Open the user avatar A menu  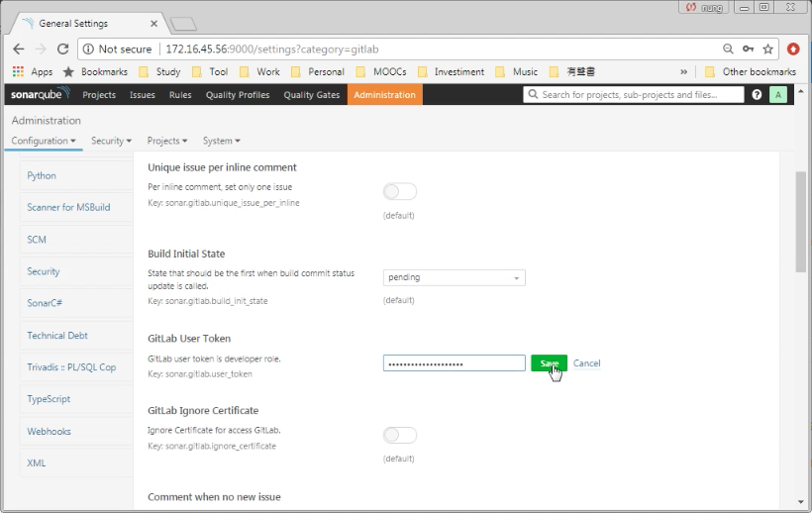[777, 95]
